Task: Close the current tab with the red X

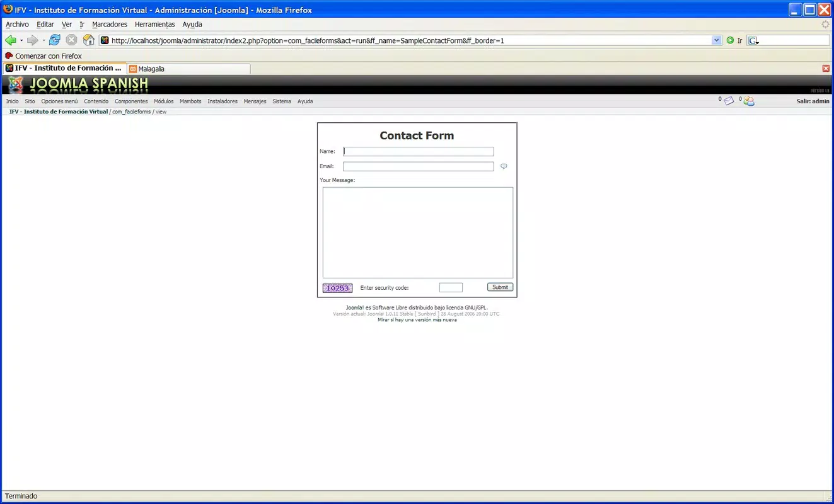Action: click(826, 68)
